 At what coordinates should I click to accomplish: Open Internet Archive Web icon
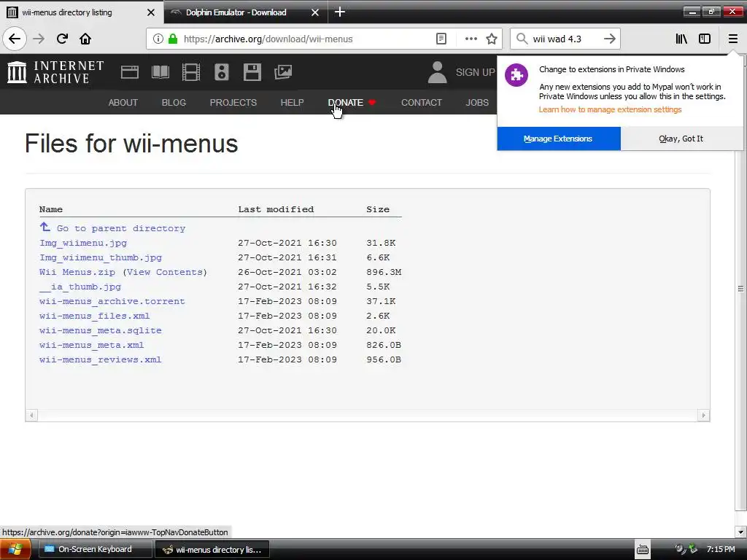pyautogui.click(x=130, y=72)
